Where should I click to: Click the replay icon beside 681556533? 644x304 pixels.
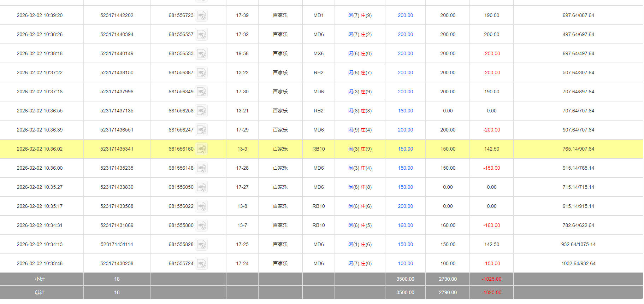[x=201, y=54]
